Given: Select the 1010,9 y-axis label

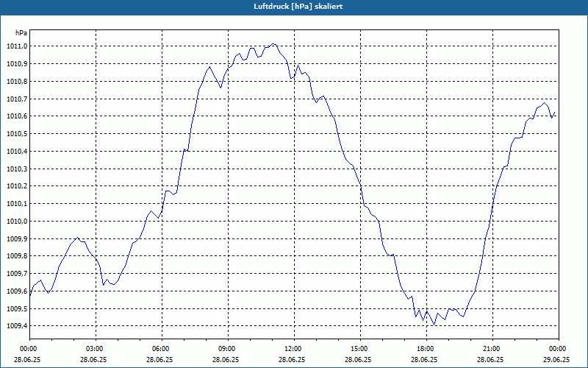Looking at the screenshot, I should coord(17,64).
